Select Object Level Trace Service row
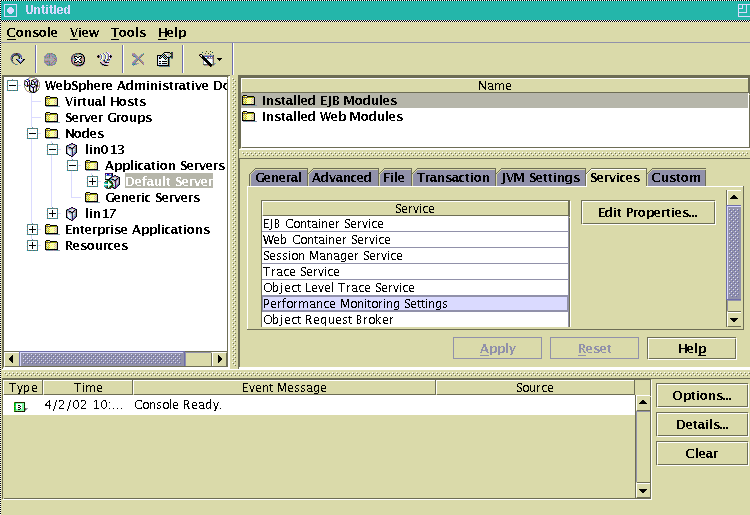The width and height of the screenshot is (750, 515). click(415, 288)
